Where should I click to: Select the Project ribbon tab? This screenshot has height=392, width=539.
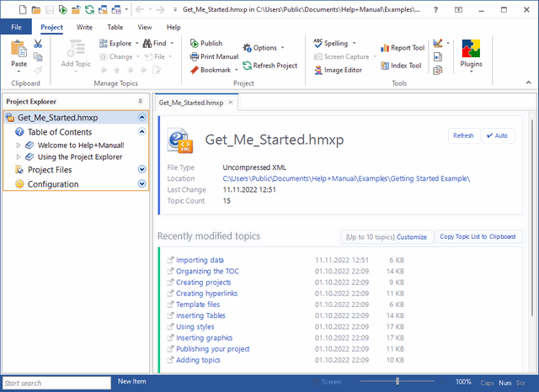[51, 27]
